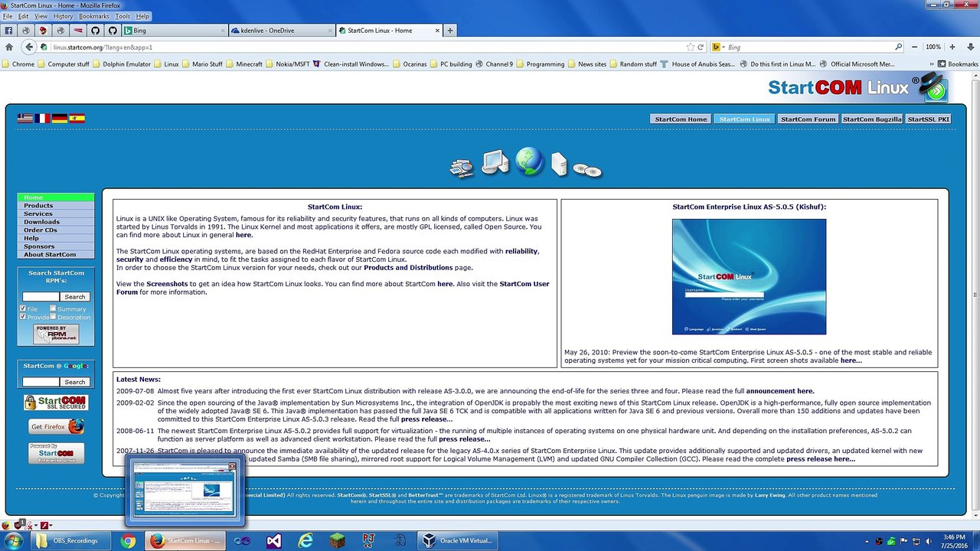
Task: Toggle the Description checkbox in RPM search
Action: (x=53, y=317)
